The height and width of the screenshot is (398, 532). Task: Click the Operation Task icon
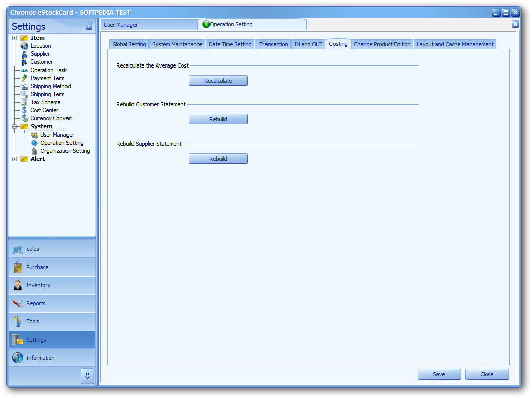[24, 70]
